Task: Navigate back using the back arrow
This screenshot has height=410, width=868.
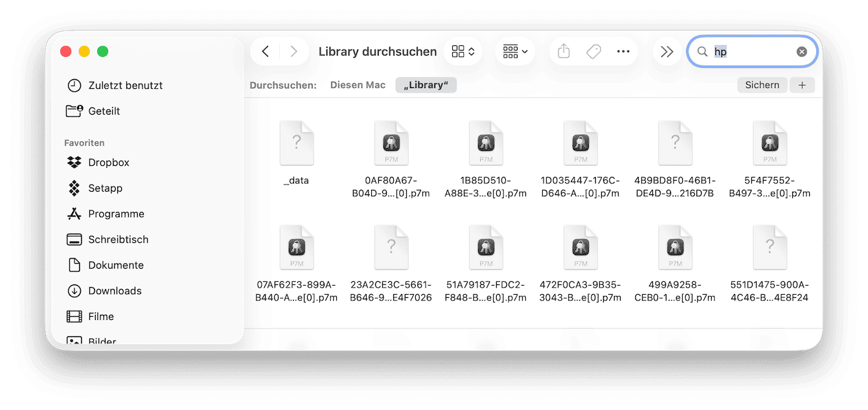Action: tap(266, 51)
